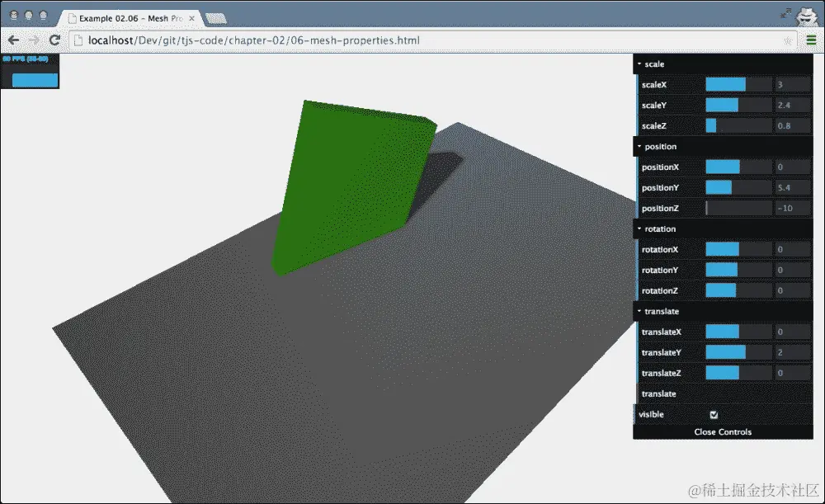
Task: Click the positionY label text
Action: [660, 188]
